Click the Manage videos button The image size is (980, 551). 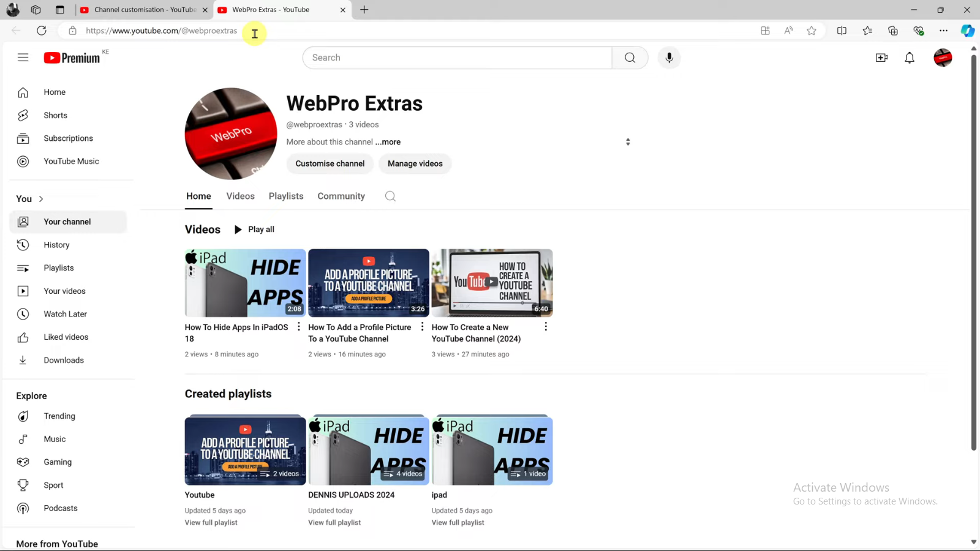coord(415,163)
